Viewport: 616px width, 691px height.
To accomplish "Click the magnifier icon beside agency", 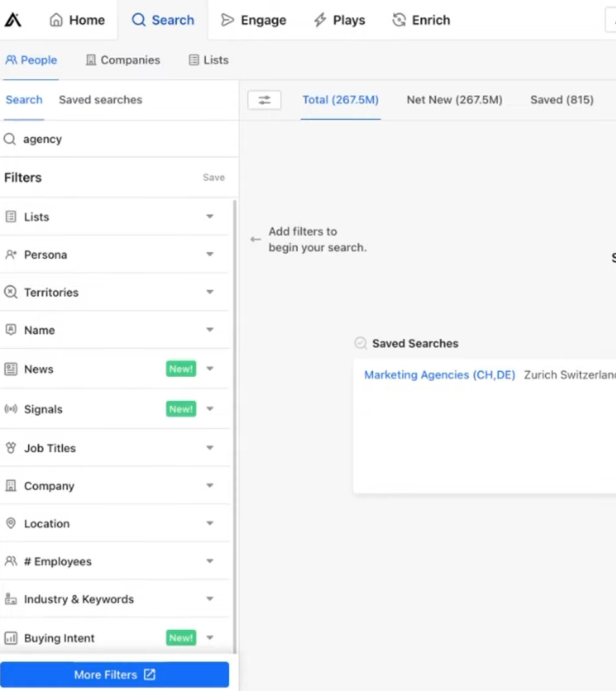I will [10, 139].
